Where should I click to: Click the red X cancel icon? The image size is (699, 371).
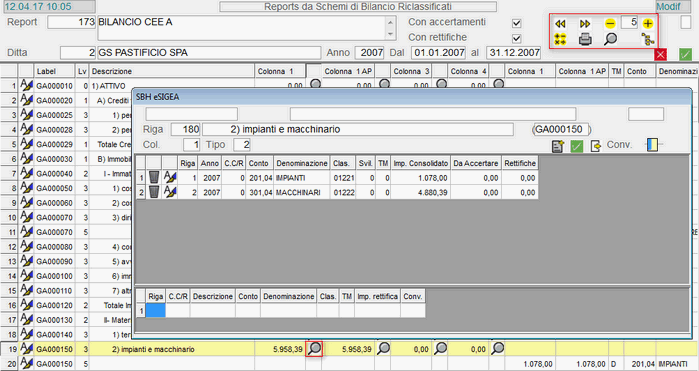click(661, 54)
